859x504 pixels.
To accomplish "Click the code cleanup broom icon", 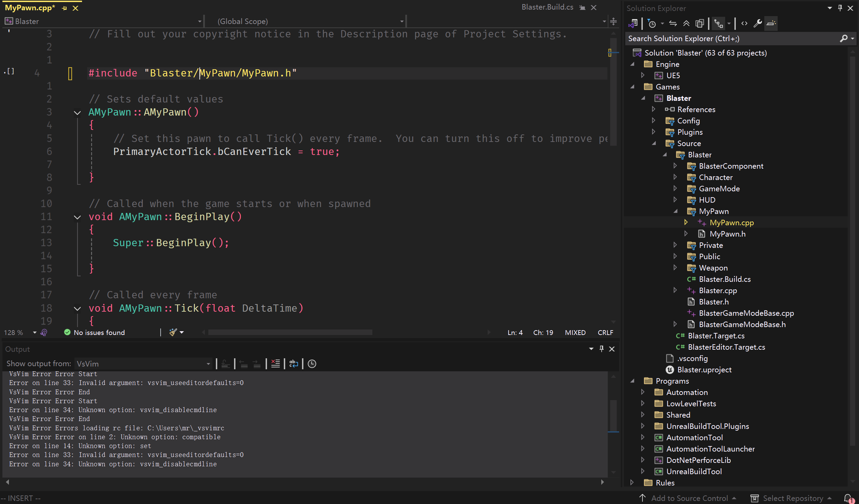I will point(173,332).
